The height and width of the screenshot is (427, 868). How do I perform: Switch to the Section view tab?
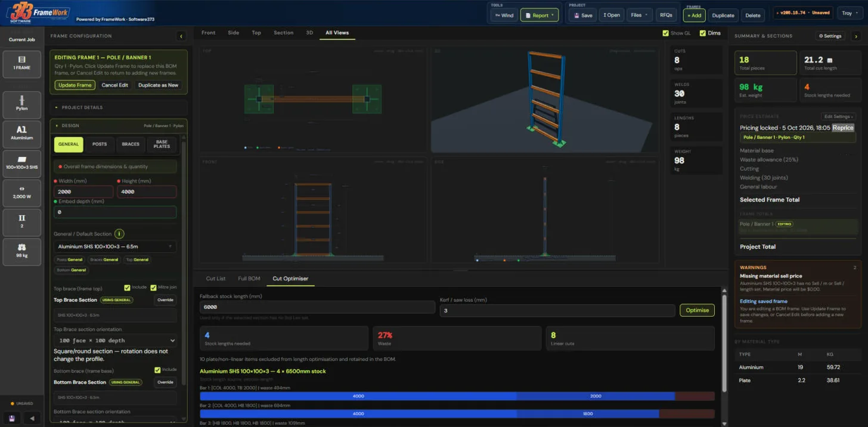pos(283,33)
